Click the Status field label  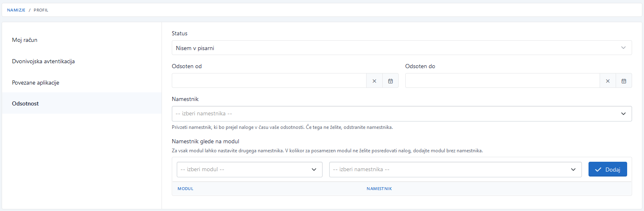tap(179, 33)
